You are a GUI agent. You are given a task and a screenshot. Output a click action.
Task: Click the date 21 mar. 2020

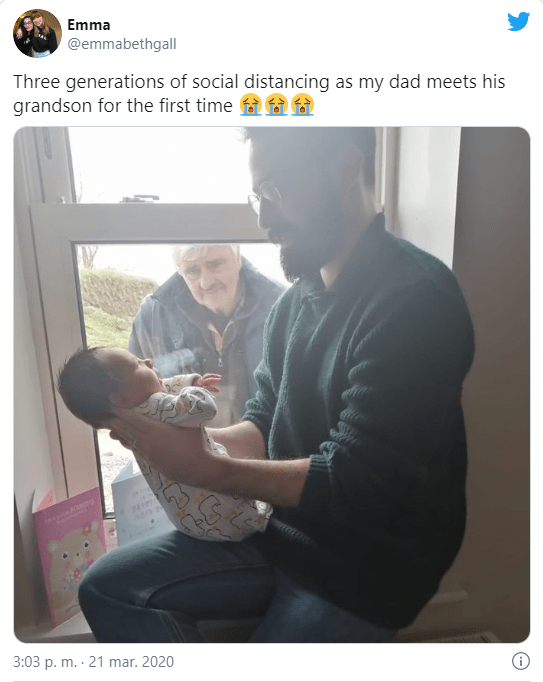[x=131, y=662]
